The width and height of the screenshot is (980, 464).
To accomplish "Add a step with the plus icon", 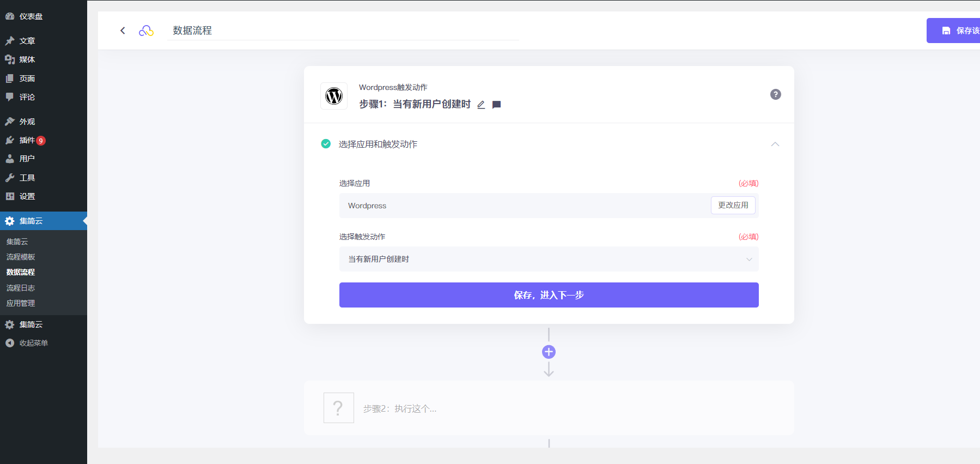I will tap(549, 352).
